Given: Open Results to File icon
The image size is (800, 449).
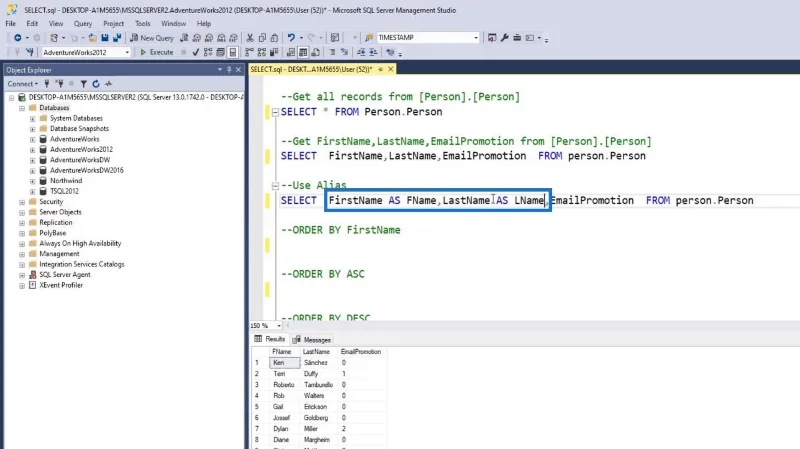Looking at the screenshot, I should [x=315, y=52].
